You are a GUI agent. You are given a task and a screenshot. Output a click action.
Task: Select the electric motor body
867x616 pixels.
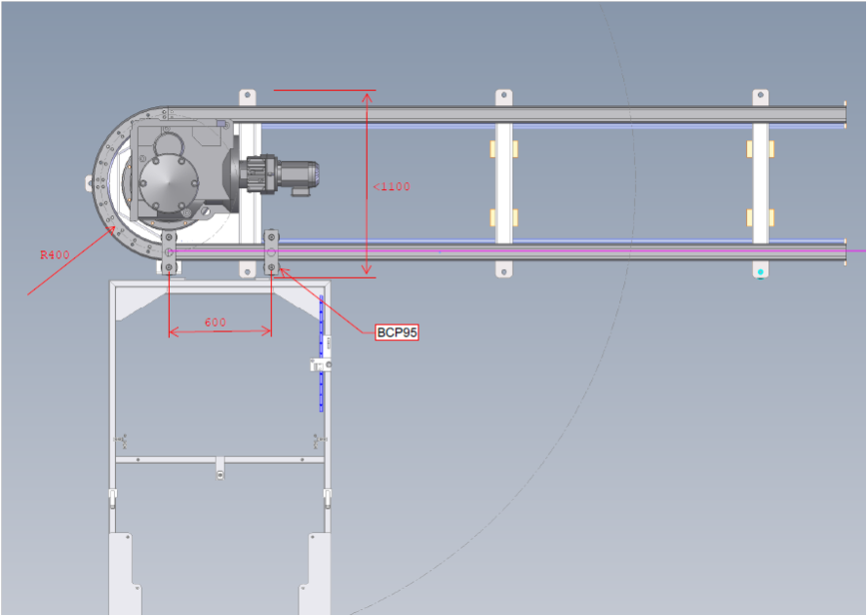[299, 175]
